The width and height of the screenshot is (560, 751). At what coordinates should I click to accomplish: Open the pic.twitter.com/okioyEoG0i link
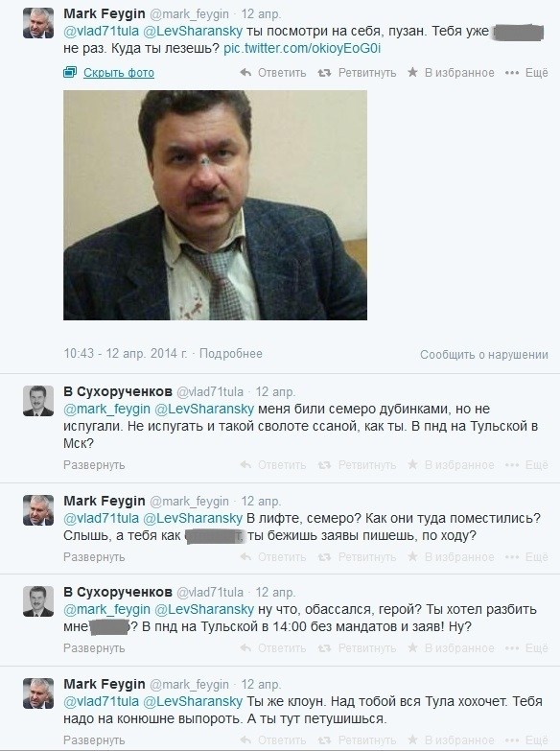(302, 48)
